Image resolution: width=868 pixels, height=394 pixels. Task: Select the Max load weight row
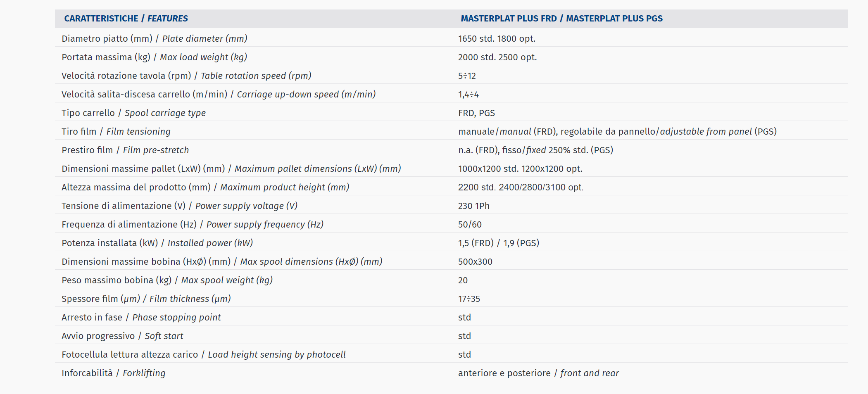(x=451, y=57)
